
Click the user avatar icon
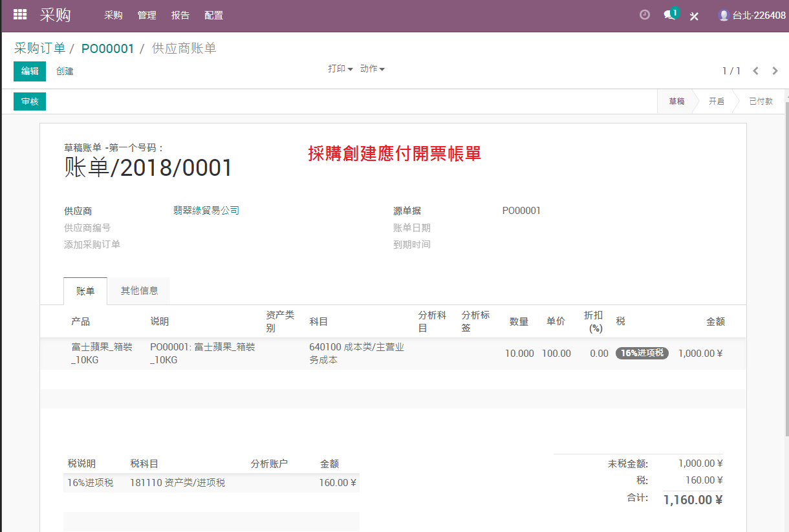click(724, 15)
